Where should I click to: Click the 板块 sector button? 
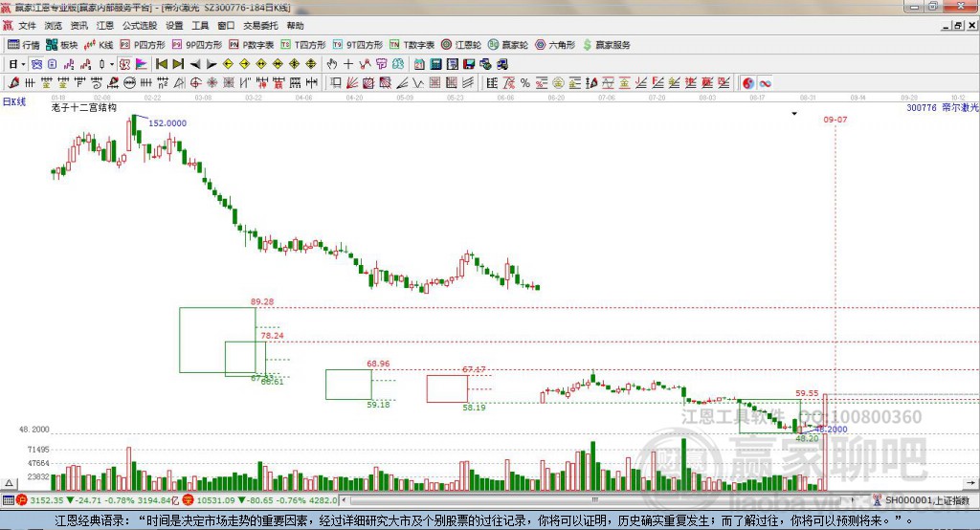[x=61, y=44]
